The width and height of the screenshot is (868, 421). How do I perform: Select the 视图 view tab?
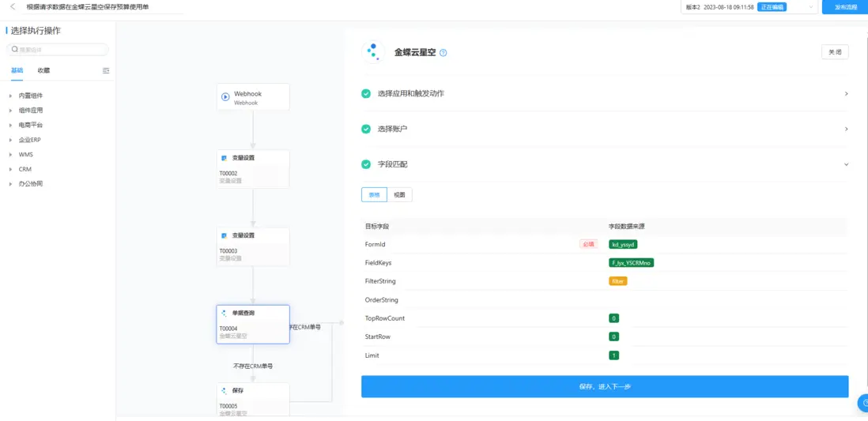400,195
